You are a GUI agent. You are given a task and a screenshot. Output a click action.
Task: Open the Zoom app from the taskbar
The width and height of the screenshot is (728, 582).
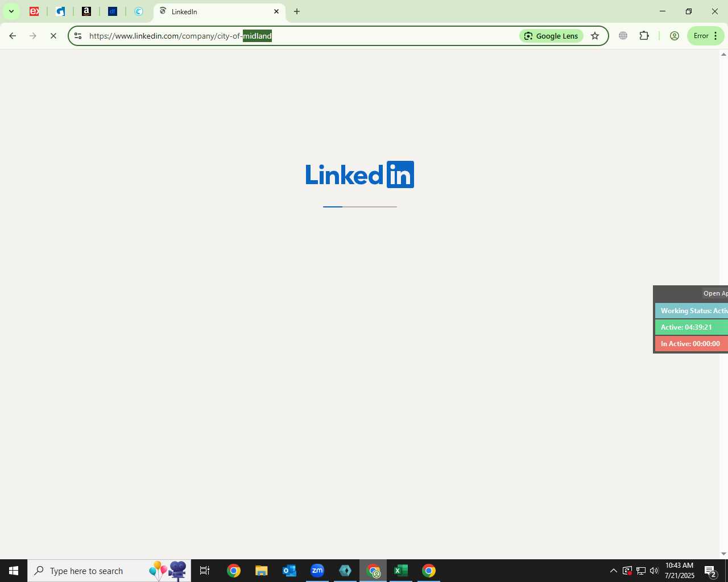point(317,571)
